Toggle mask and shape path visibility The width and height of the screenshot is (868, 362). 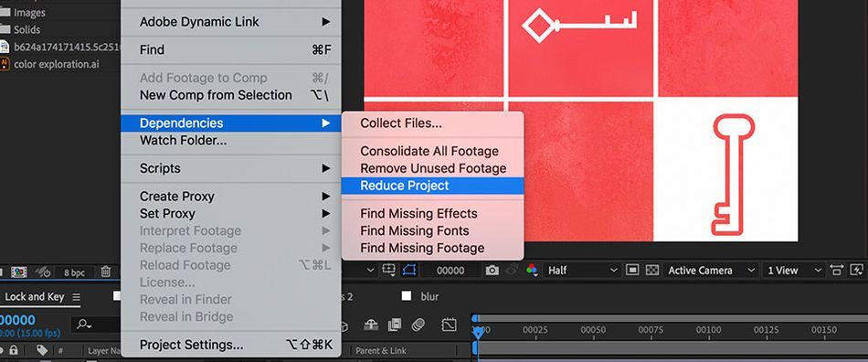tap(409, 270)
